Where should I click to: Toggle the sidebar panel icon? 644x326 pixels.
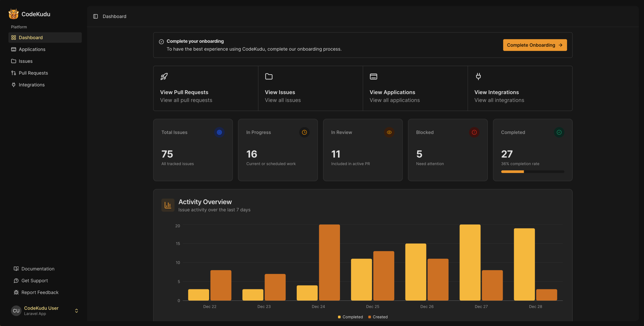[96, 16]
